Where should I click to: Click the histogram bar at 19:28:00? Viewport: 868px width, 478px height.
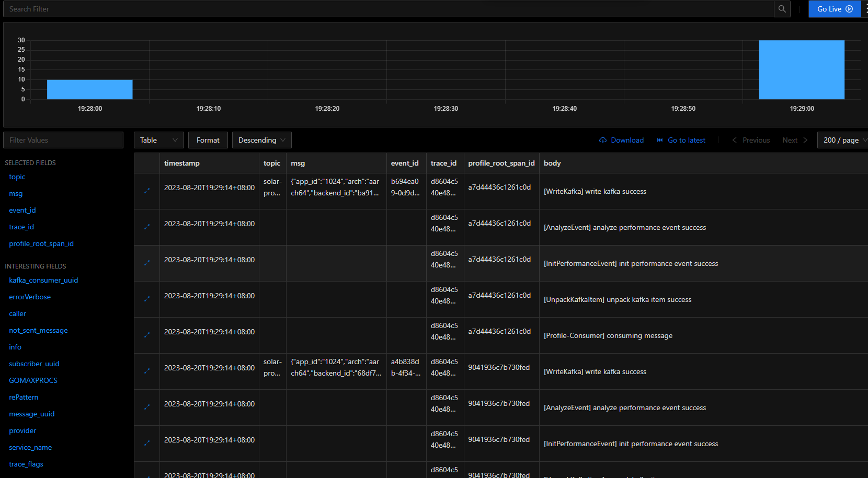pyautogui.click(x=90, y=89)
